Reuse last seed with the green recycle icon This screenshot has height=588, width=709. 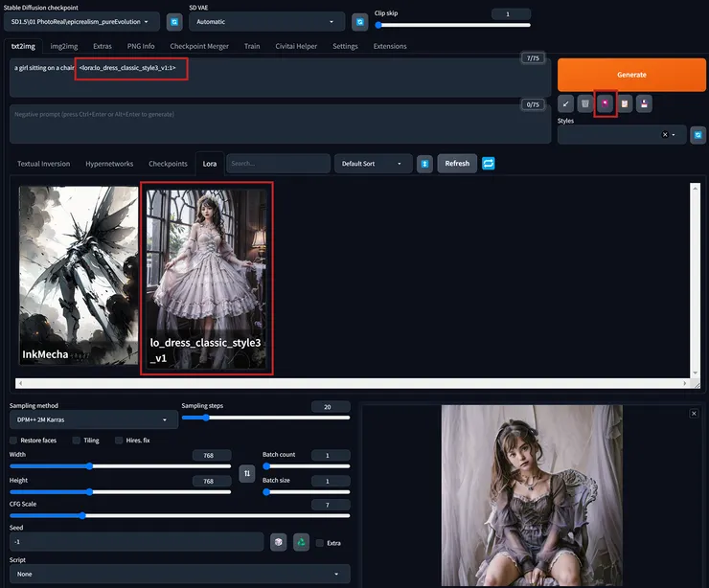click(301, 542)
